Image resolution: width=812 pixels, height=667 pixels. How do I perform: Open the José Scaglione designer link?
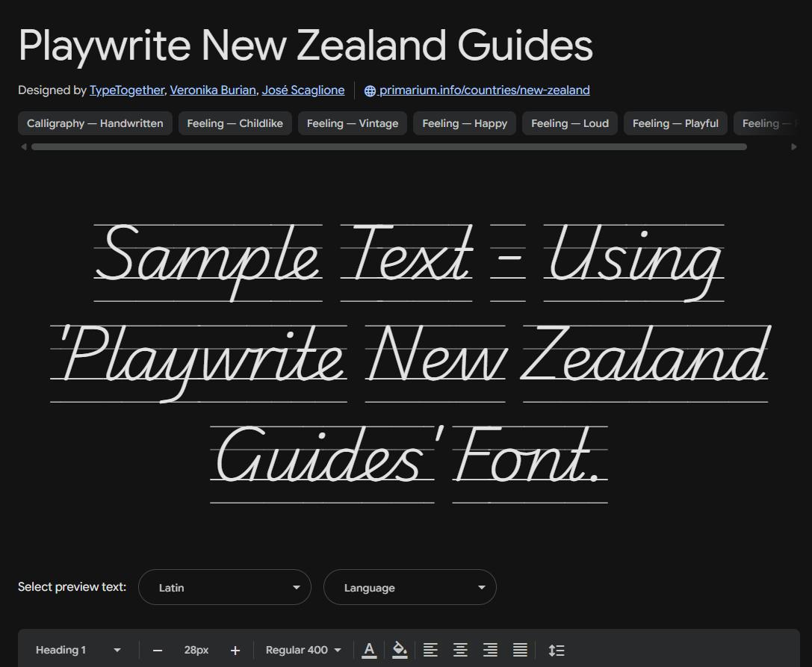pyautogui.click(x=303, y=90)
